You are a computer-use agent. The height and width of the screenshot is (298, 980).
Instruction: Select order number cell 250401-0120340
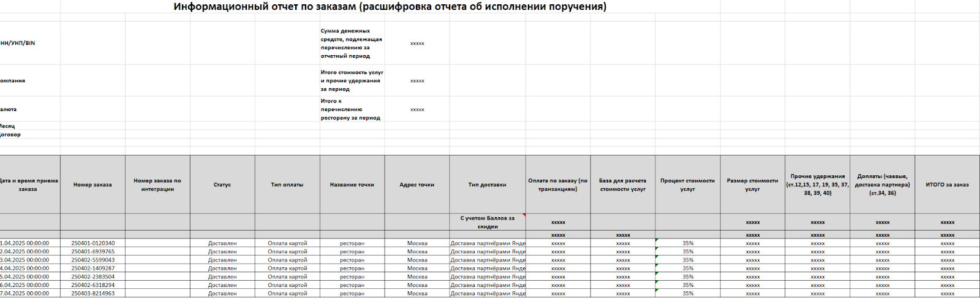coord(92,243)
